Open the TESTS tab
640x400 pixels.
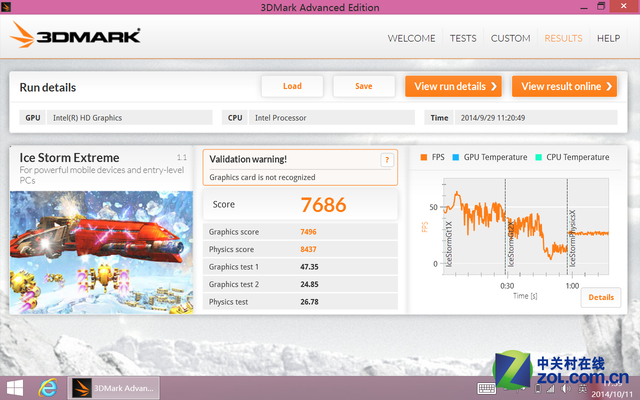tap(463, 39)
